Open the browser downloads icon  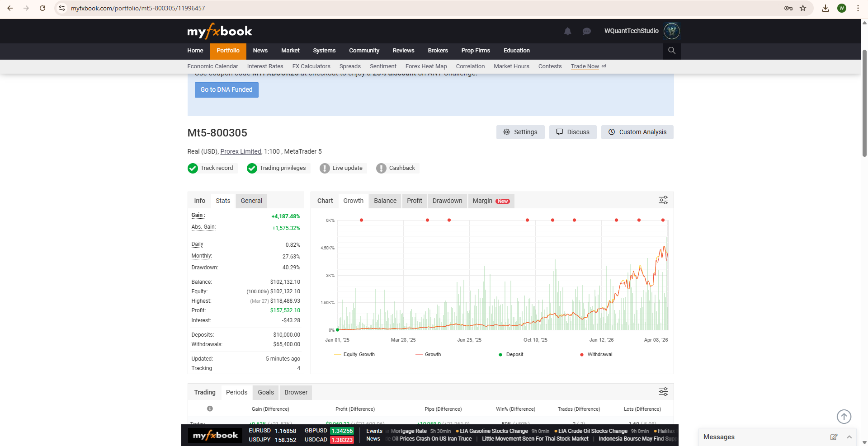click(x=826, y=8)
